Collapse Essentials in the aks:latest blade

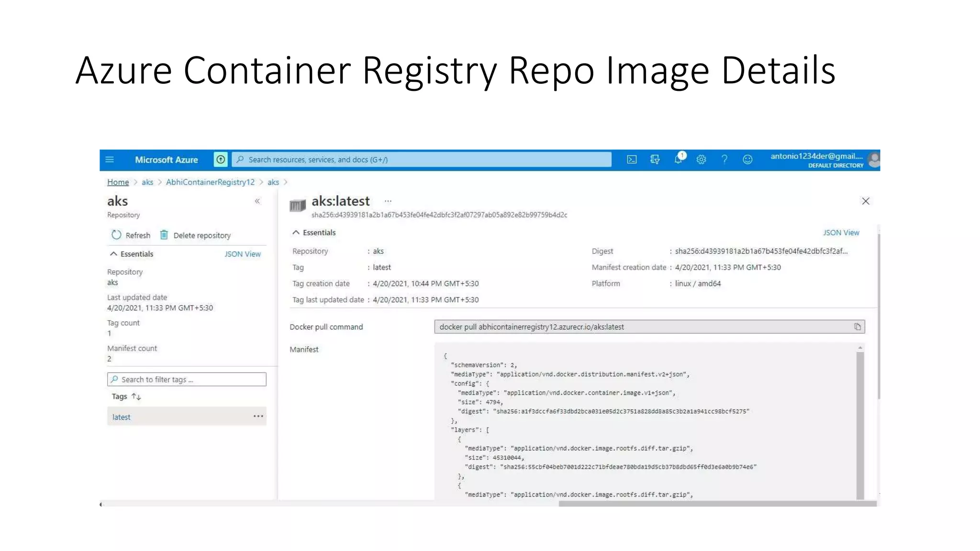[x=296, y=232]
